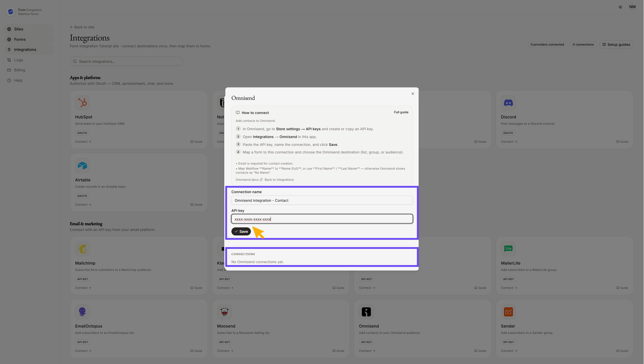Connect EmailOctopus integration
644x364 pixels.
click(x=83, y=351)
